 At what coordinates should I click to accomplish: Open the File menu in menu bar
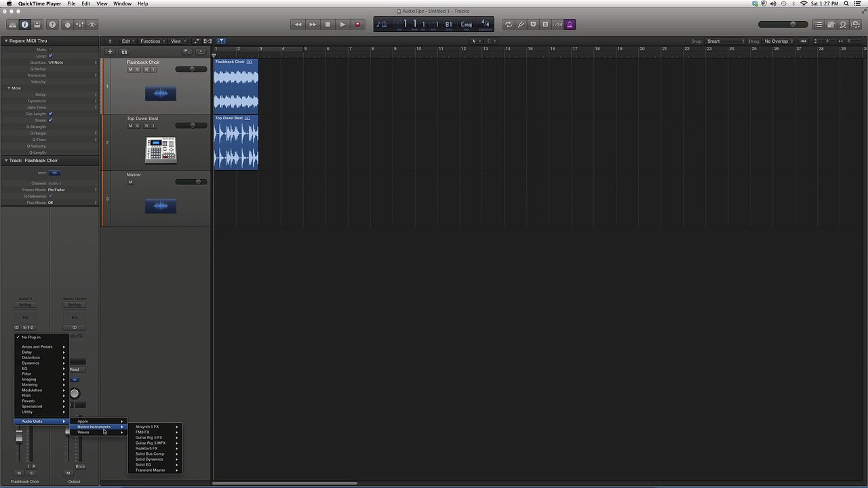click(71, 3)
